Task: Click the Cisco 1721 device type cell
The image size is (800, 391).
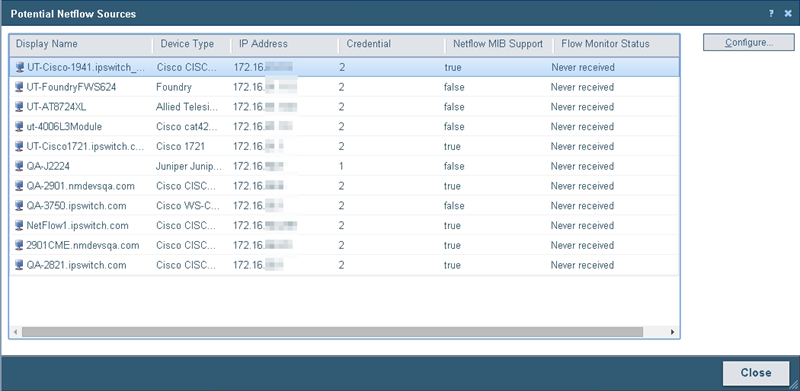Action: tap(181, 146)
